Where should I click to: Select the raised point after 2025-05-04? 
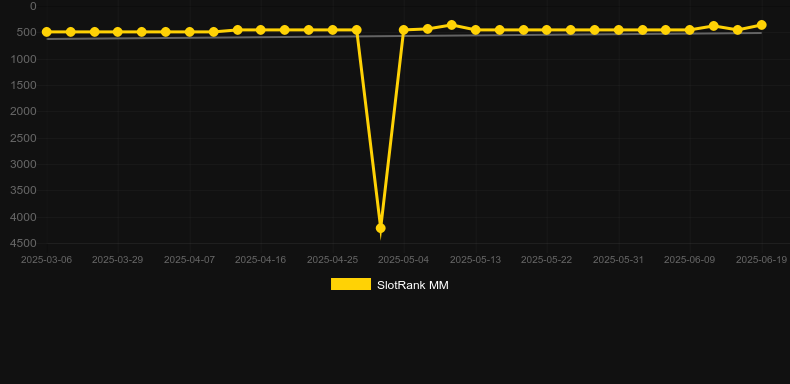(x=451, y=25)
